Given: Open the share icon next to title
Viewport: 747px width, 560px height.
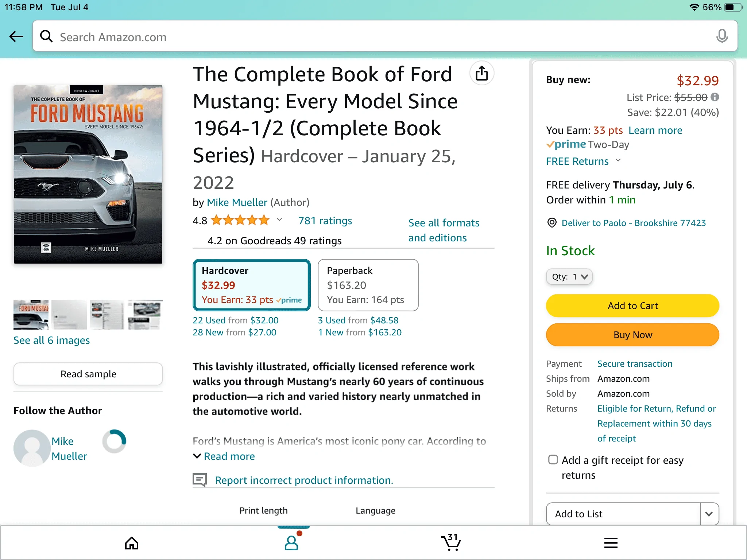Looking at the screenshot, I should pyautogui.click(x=481, y=73).
